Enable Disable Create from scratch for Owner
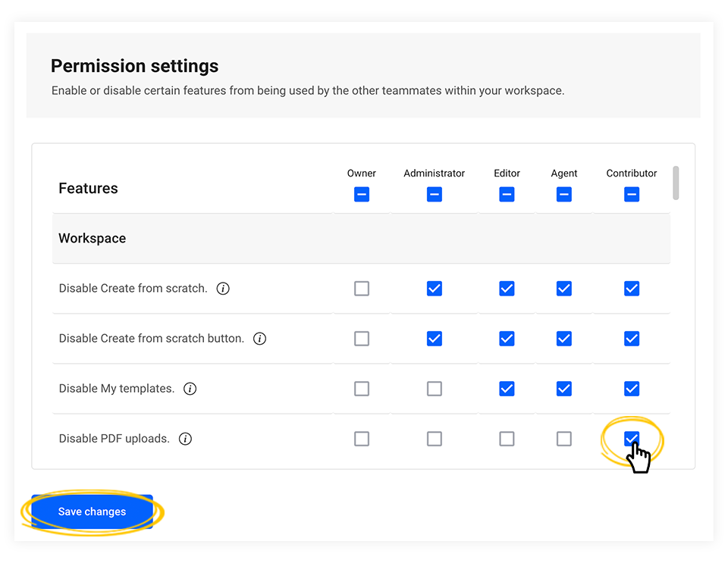 click(362, 288)
